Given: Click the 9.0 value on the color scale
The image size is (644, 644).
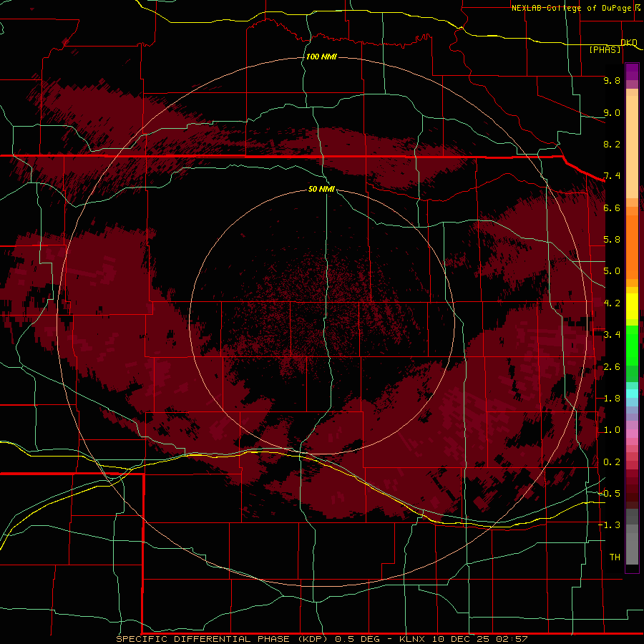Looking at the screenshot, I should [612, 112].
